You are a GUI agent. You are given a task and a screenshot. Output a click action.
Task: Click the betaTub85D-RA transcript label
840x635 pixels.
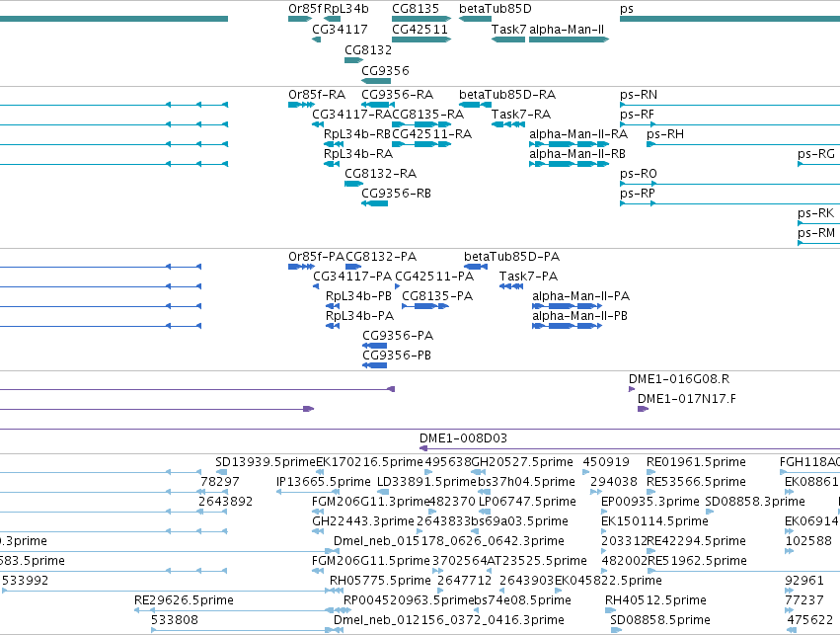tap(507, 95)
